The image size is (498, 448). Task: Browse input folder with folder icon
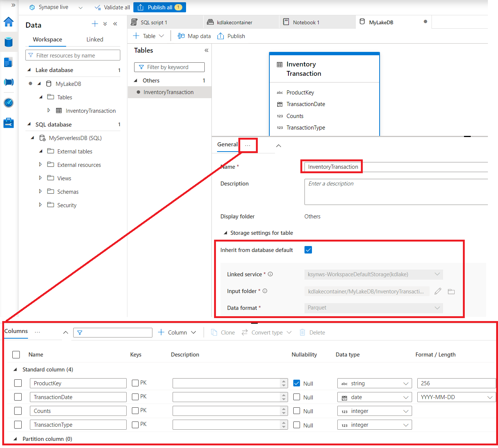point(451,291)
